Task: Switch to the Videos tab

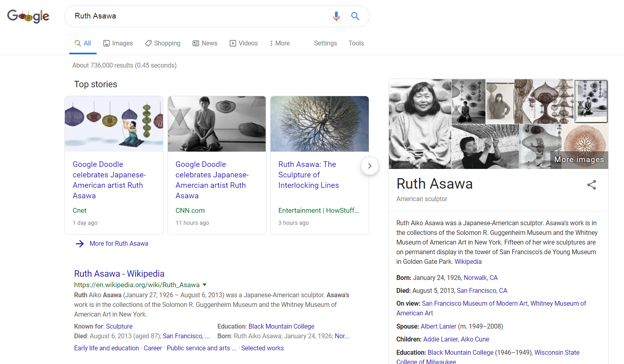Action: click(244, 43)
